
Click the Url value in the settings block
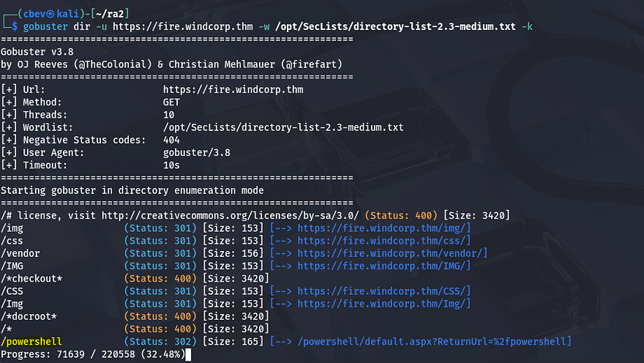(x=233, y=90)
